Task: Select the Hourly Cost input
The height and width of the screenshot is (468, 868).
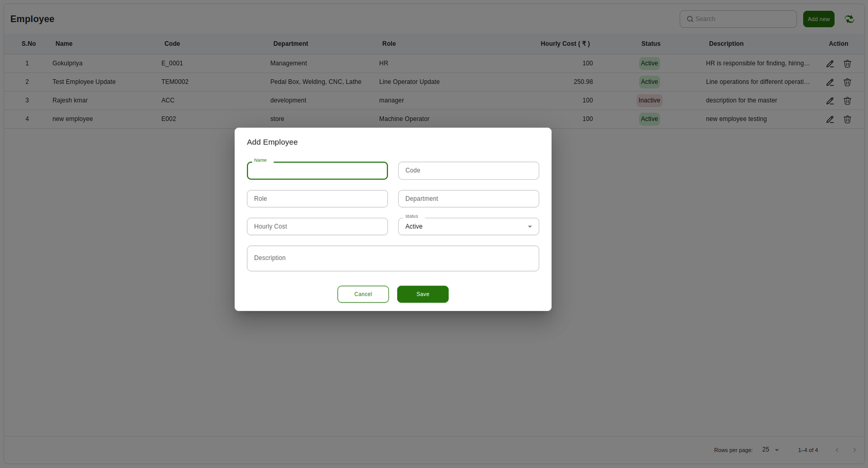Action: click(317, 226)
